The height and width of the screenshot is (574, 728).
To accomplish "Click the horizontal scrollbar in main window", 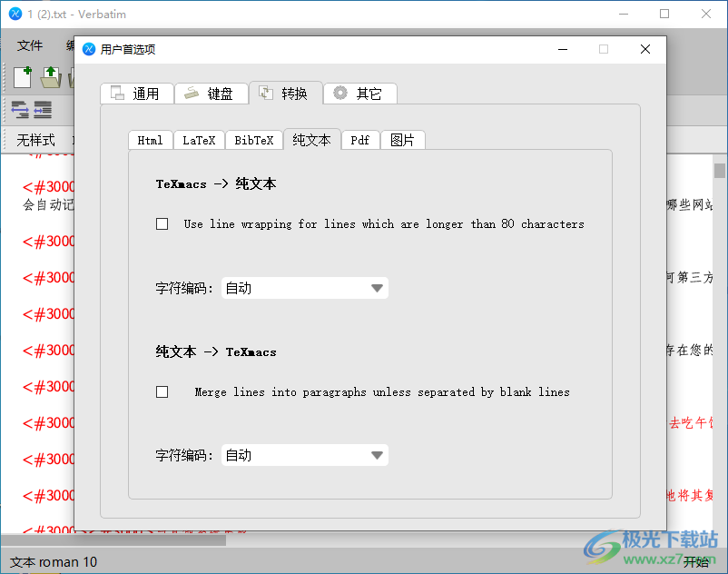I will point(113,540).
